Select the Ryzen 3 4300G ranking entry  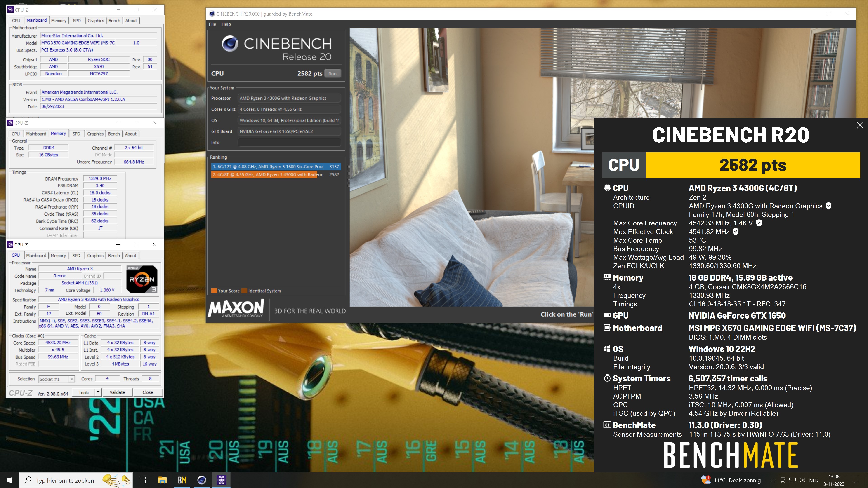(276, 174)
